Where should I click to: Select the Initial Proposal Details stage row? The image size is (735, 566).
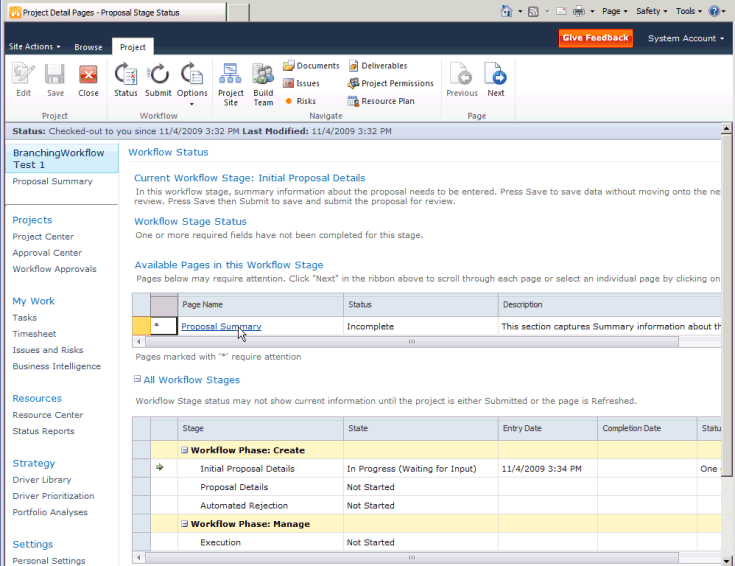coord(427,468)
